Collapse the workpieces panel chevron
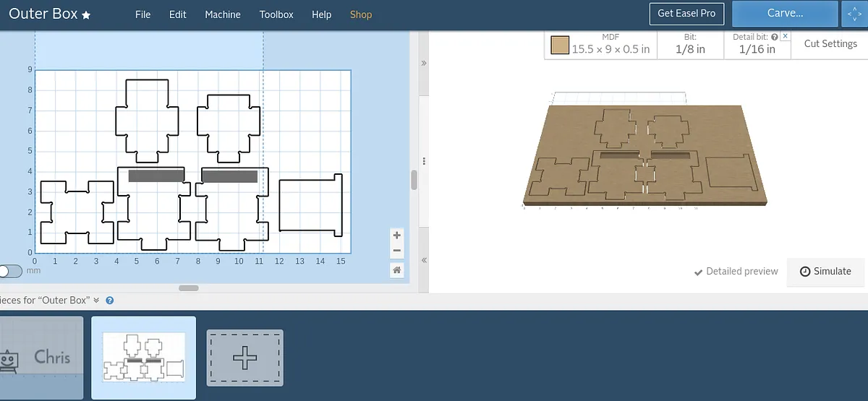Screen dimensions: 868x401 pos(96,301)
